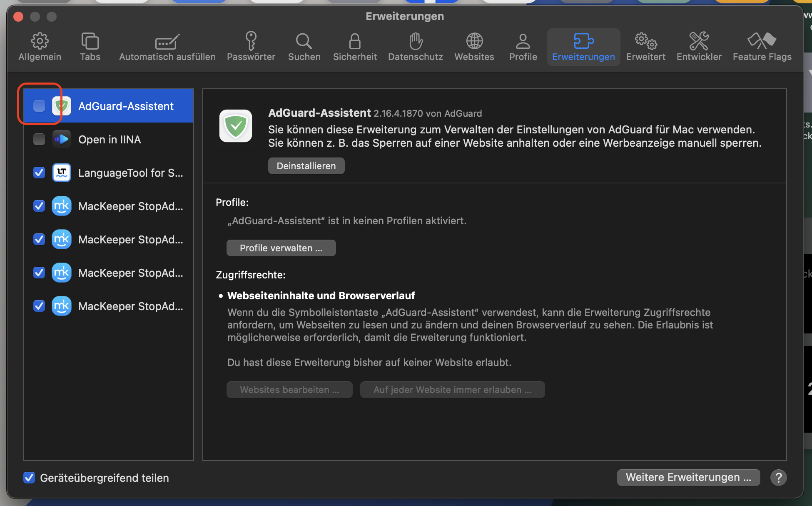Click the LanguageTool LT icon
Image resolution: width=812 pixels, height=506 pixels.
(x=62, y=173)
